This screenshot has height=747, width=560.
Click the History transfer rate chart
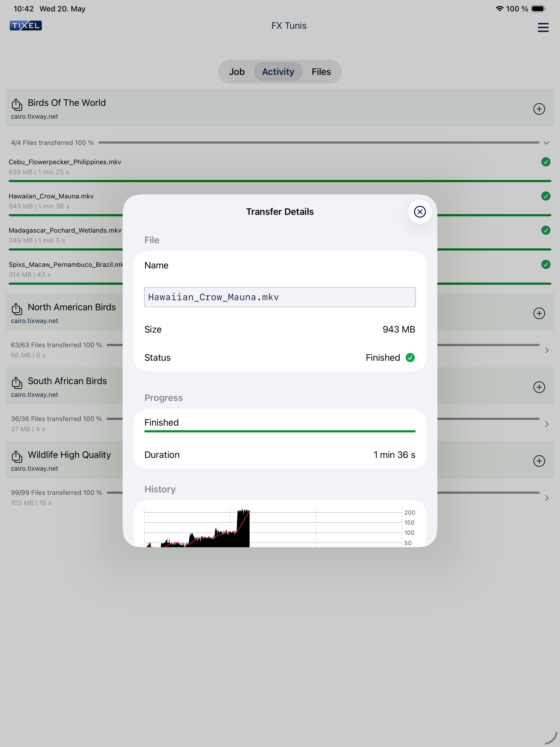(280, 527)
